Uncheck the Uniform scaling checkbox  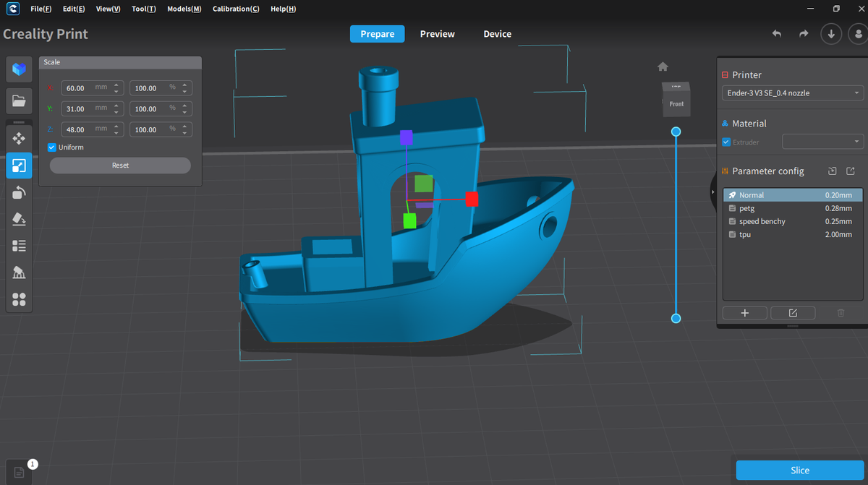pos(52,147)
